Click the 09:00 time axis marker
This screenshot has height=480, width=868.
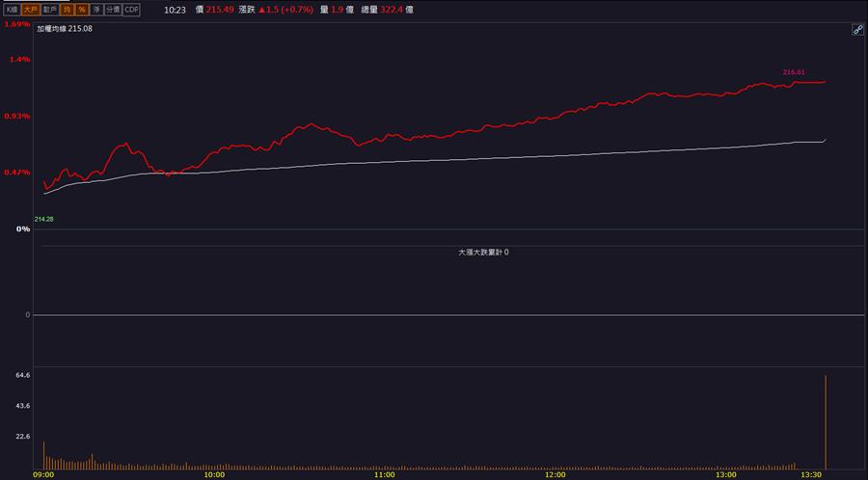[x=43, y=474]
